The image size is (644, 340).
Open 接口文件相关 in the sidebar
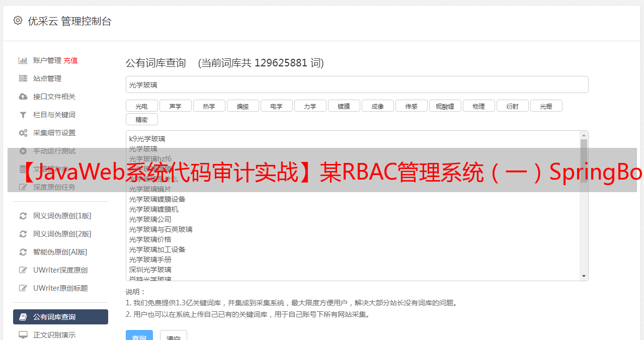coord(54,97)
